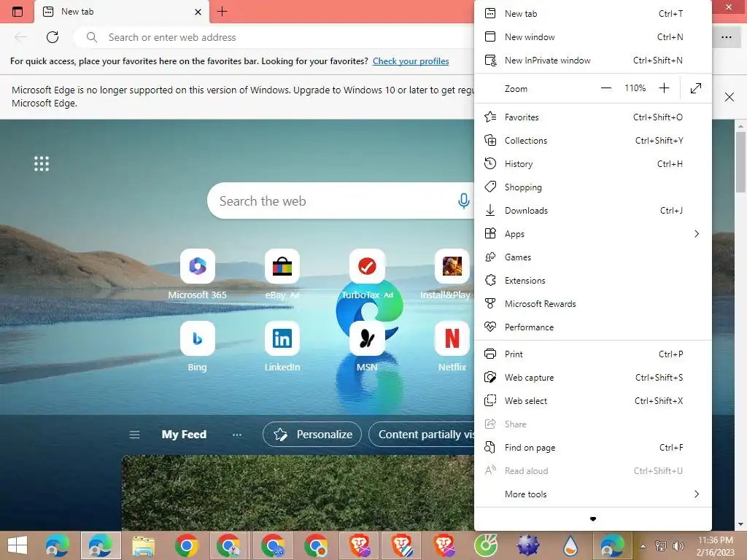Click the Content partially visible button
Image resolution: width=747 pixels, height=560 pixels.
point(421,435)
